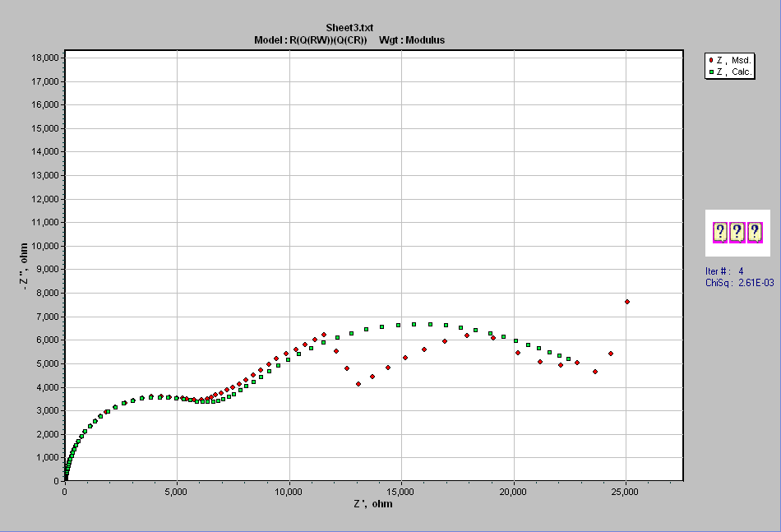Image resolution: width=781 pixels, height=532 pixels.
Task: Click the 'Wgt : Modulus' label
Action: click(x=412, y=40)
